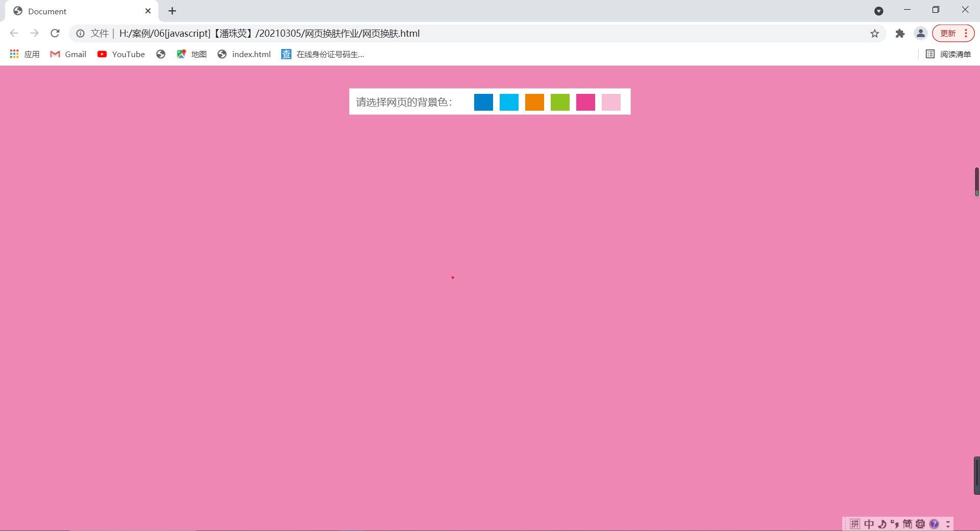Image resolution: width=980 pixels, height=531 pixels.
Task: Select the pale pink background swatch
Action: pos(611,102)
